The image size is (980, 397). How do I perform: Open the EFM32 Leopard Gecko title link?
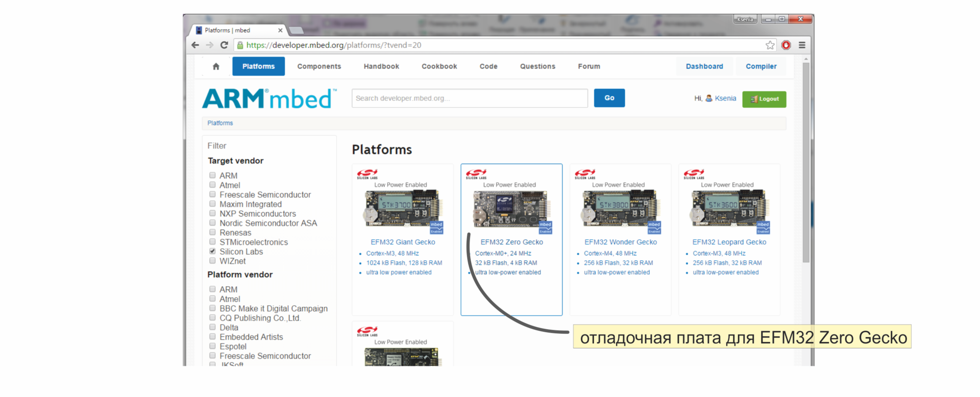(729, 242)
